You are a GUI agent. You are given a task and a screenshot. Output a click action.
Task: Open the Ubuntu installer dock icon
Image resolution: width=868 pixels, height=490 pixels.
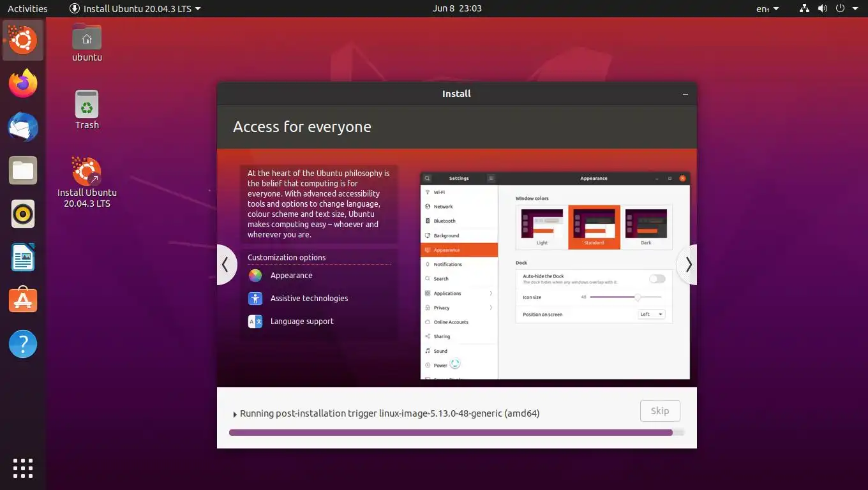pyautogui.click(x=23, y=40)
